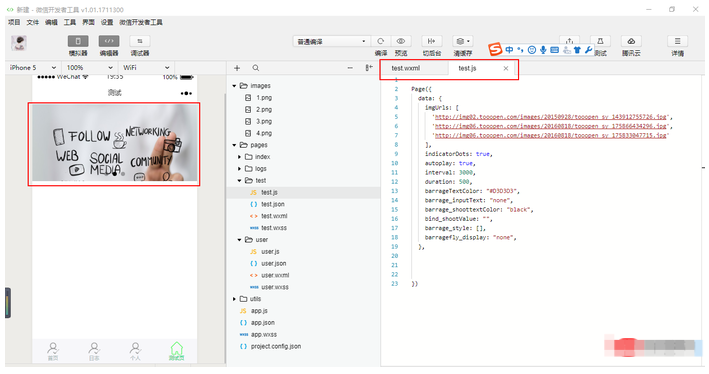
Task: Open the 详情 details menu icon
Action: [x=677, y=41]
